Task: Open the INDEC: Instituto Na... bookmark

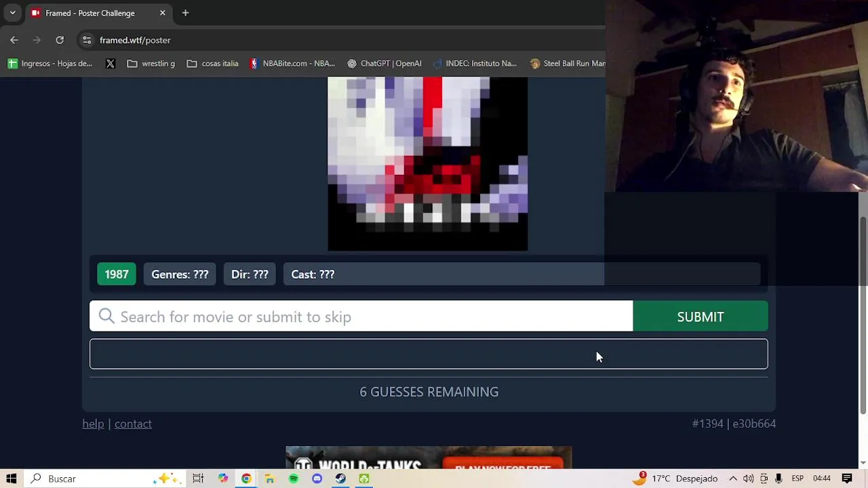Action: tap(474, 63)
